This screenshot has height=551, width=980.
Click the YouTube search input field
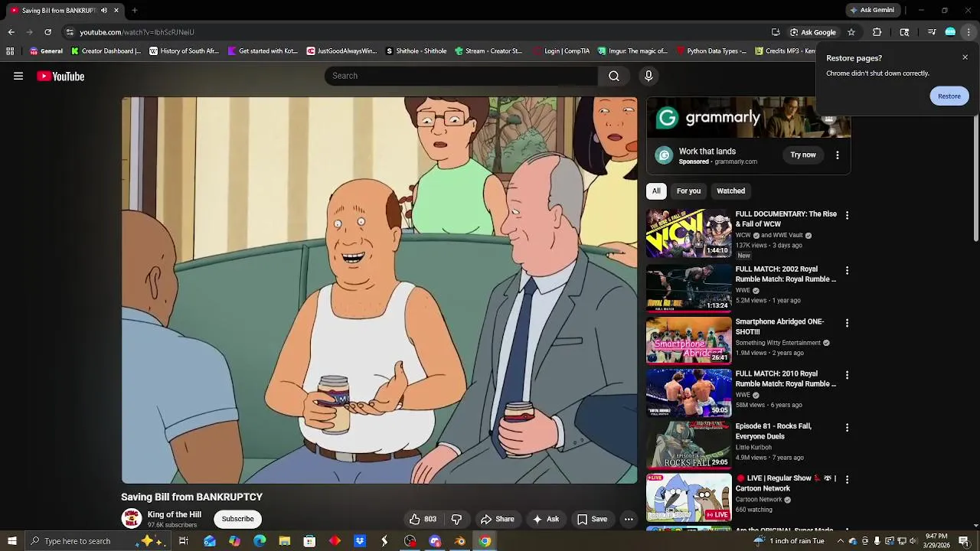pyautogui.click(x=462, y=76)
